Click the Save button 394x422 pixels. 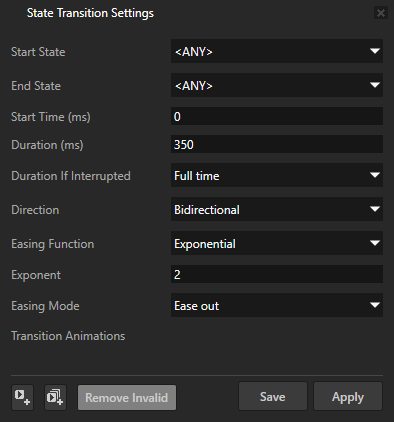point(273,396)
